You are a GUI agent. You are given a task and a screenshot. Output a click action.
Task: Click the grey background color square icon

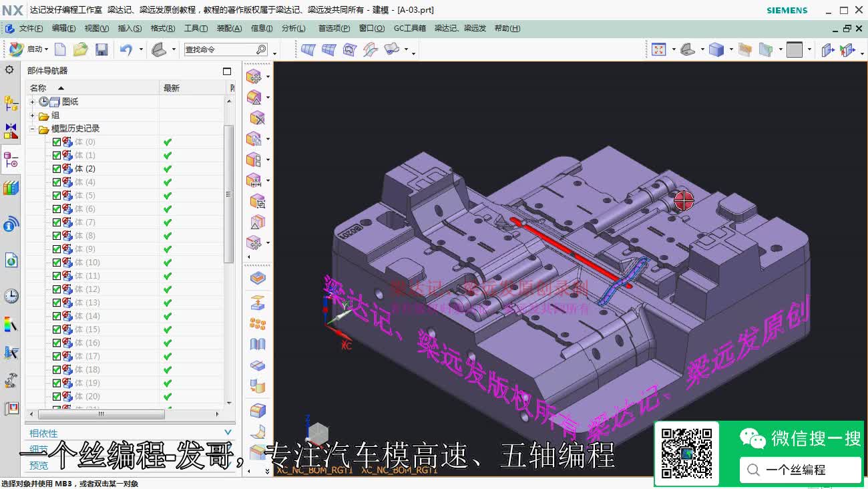795,49
